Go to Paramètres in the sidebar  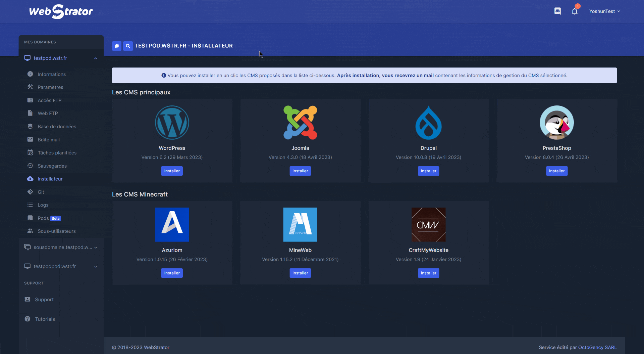click(50, 87)
